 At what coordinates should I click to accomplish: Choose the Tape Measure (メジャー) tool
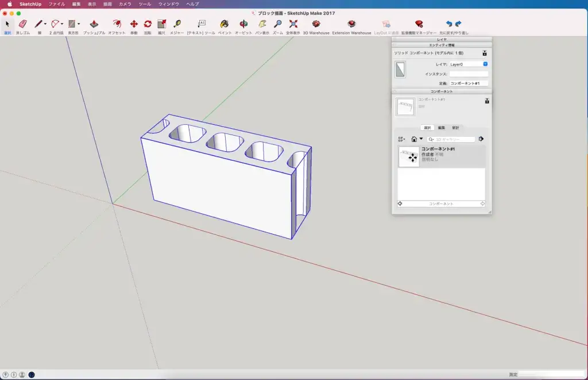point(177,24)
